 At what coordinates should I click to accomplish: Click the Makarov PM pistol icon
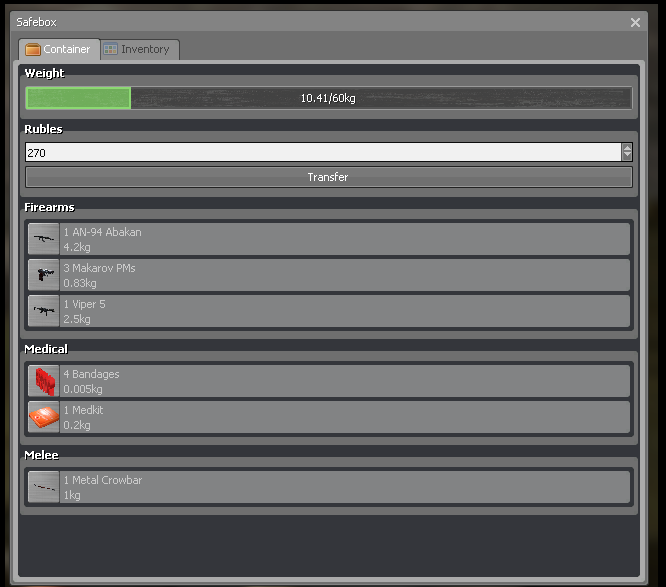[x=44, y=275]
